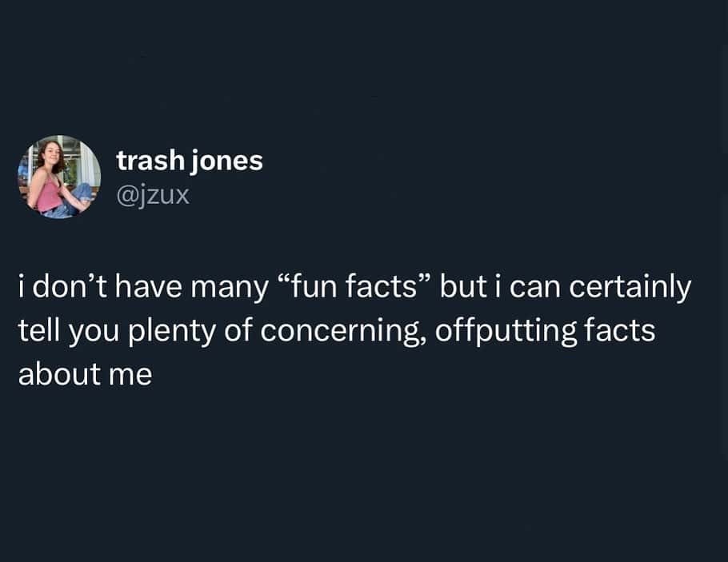
Task: Click the trash jones profile picture
Action: coord(59,177)
